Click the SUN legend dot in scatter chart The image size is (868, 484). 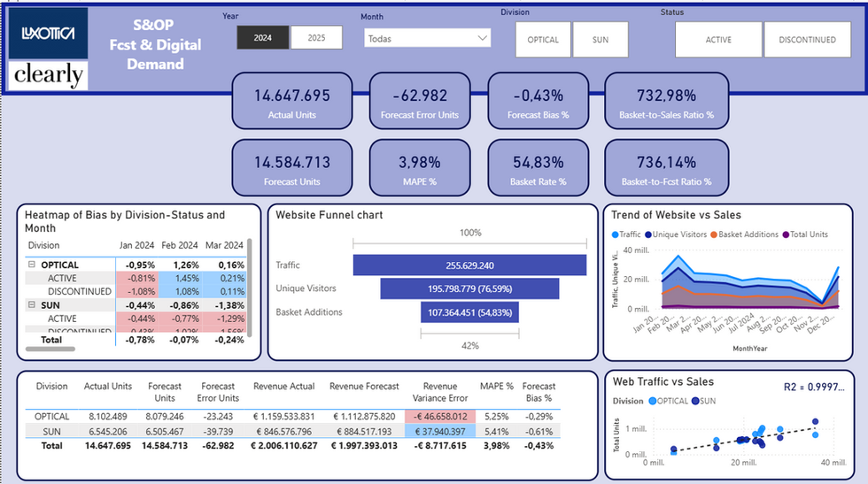[695, 401]
